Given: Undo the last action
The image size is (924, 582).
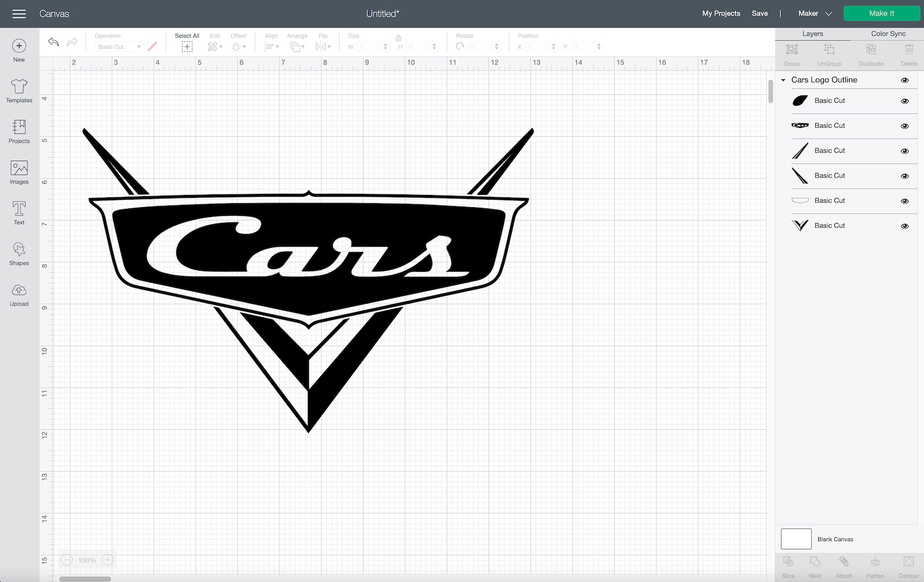Looking at the screenshot, I should (54, 42).
